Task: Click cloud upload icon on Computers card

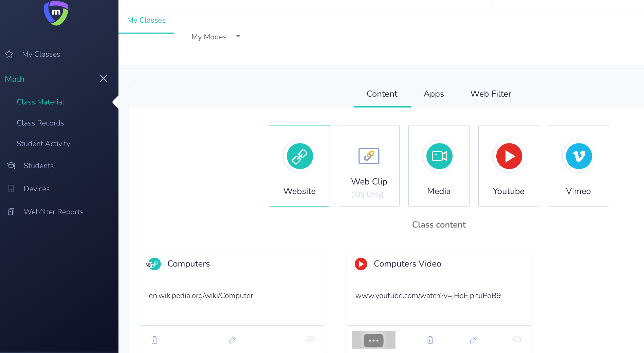Action: 311,339
